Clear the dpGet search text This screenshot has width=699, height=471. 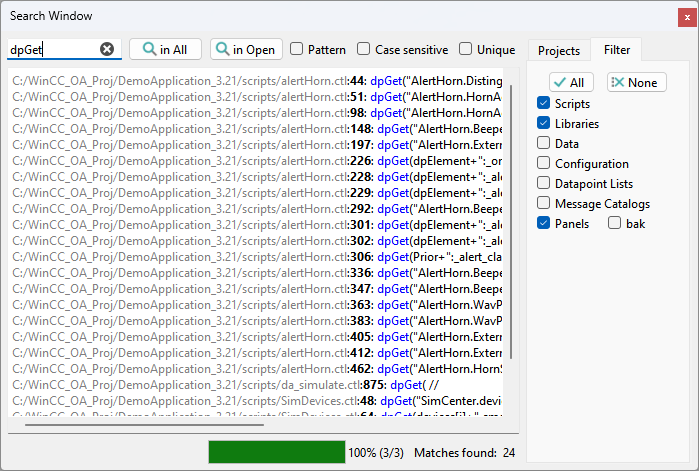point(107,50)
